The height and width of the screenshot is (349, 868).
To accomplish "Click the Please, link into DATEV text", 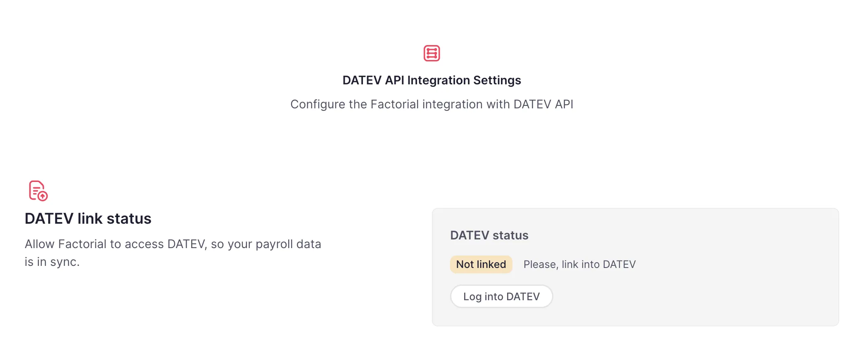I will (579, 264).
